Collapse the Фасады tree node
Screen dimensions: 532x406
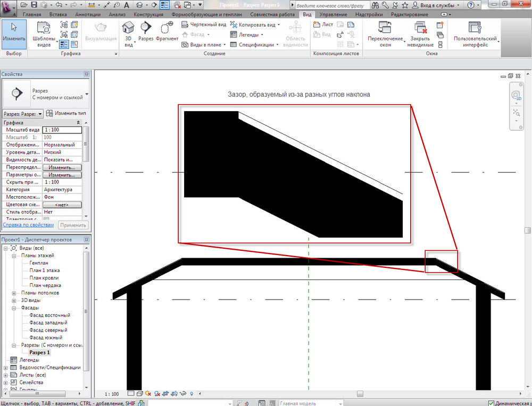[x=14, y=308]
